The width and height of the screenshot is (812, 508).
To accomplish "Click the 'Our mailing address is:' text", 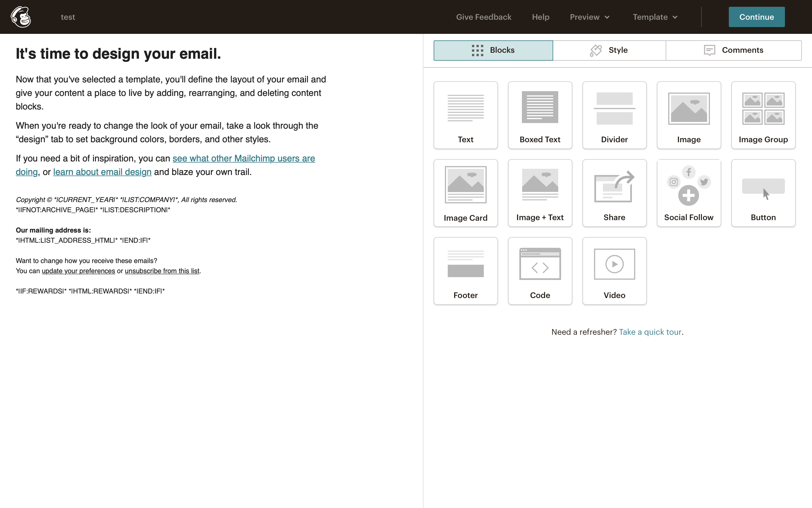I will click(x=53, y=230).
